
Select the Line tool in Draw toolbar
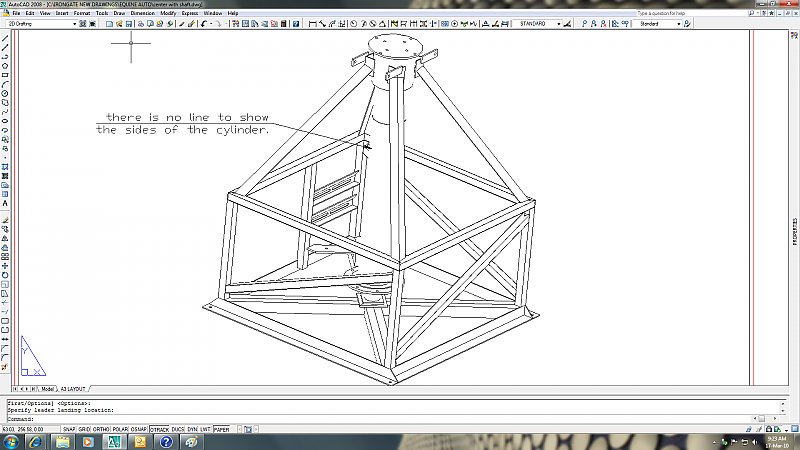coord(5,37)
